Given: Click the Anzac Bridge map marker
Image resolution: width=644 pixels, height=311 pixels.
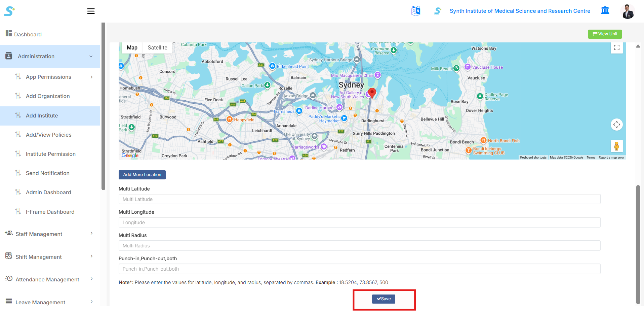Looking at the screenshot, I should 313,96.
